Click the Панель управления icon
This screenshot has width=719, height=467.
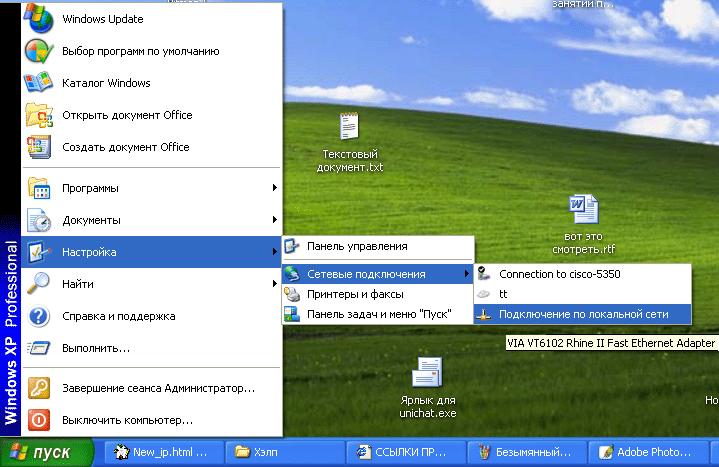pyautogui.click(x=292, y=246)
